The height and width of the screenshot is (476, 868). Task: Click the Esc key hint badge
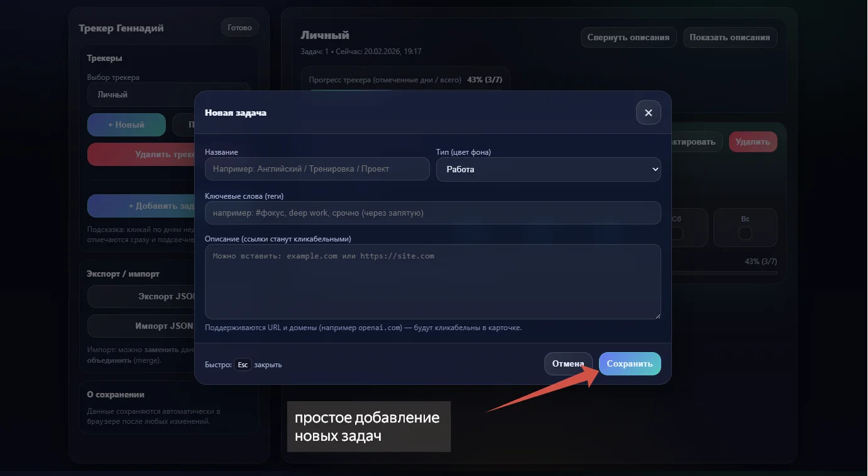coord(243,365)
